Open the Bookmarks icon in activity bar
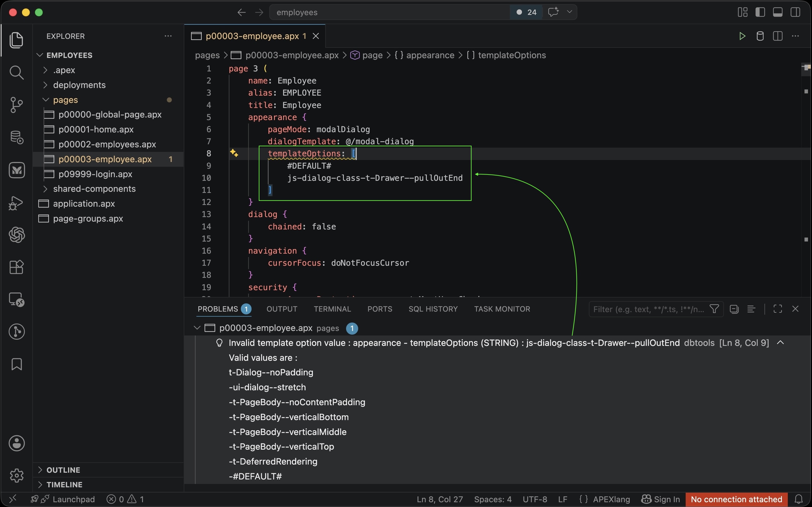Image resolution: width=812 pixels, height=507 pixels. (x=16, y=364)
